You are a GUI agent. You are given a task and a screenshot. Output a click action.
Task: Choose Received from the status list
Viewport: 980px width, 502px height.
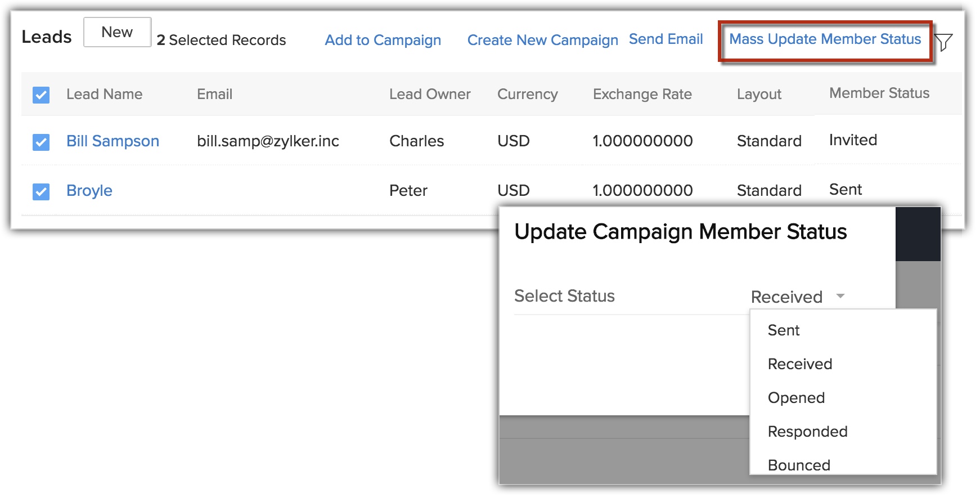(799, 364)
